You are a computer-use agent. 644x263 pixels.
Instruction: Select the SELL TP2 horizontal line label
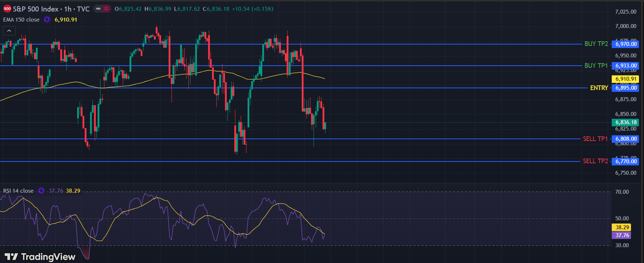(595, 161)
